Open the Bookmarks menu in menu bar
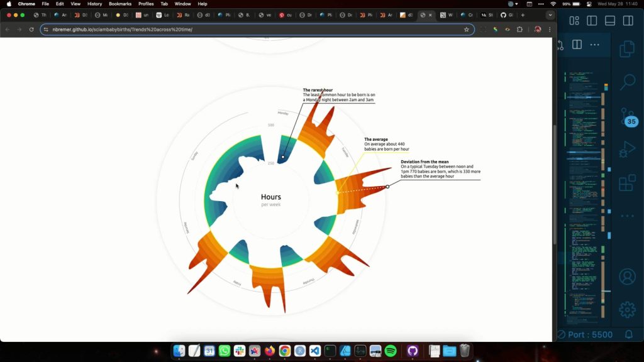644x362 pixels. coord(120,4)
